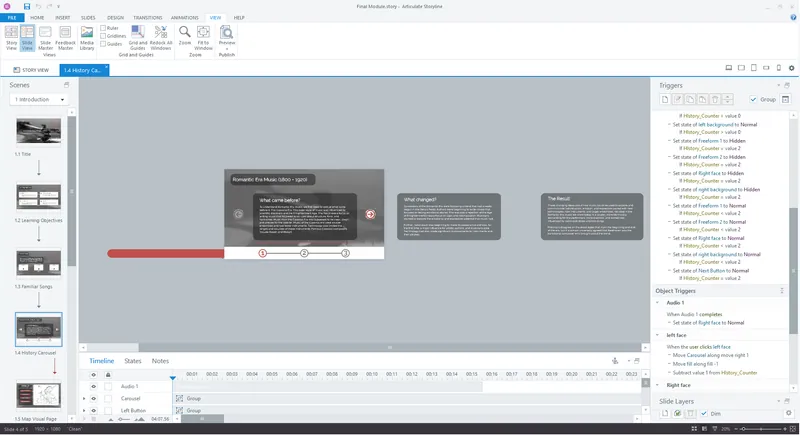This screenshot has width=800, height=435.
Task: Switch to story view in status bar
Action: coord(694,429)
